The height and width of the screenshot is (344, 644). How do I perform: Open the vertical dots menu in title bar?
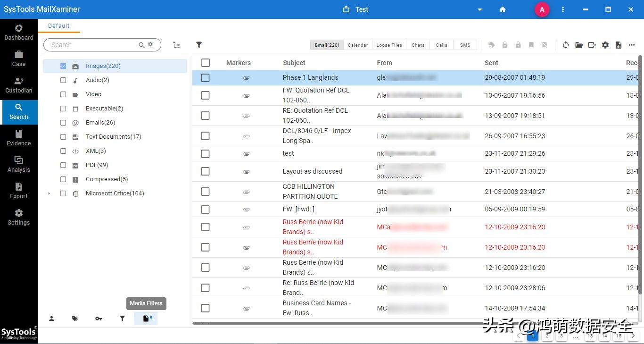coord(563,9)
